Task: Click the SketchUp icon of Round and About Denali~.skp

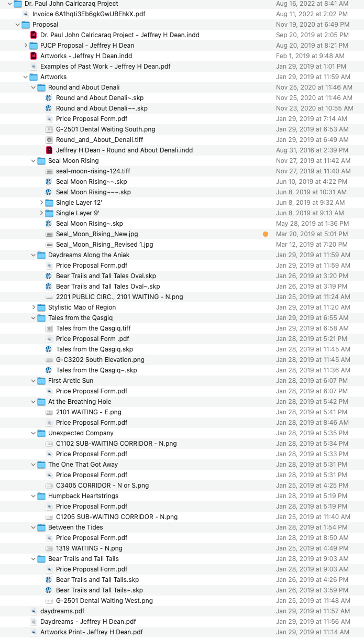Action: tap(49, 98)
